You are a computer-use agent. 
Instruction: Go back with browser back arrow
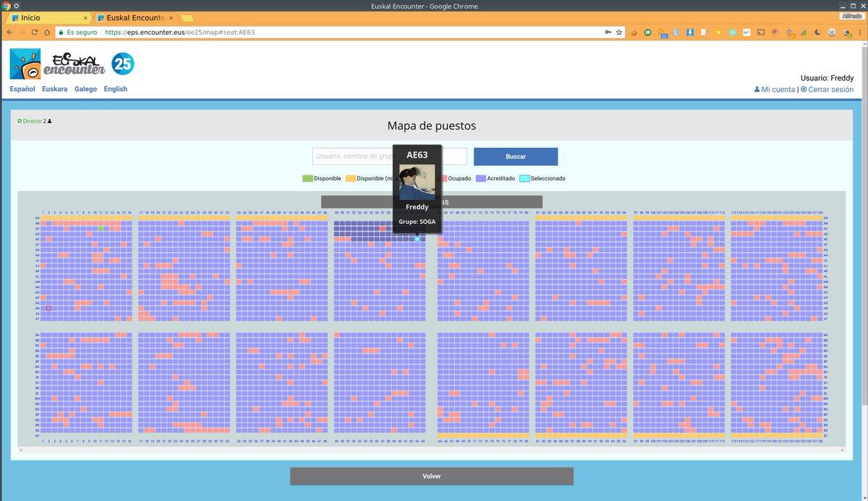[10, 33]
